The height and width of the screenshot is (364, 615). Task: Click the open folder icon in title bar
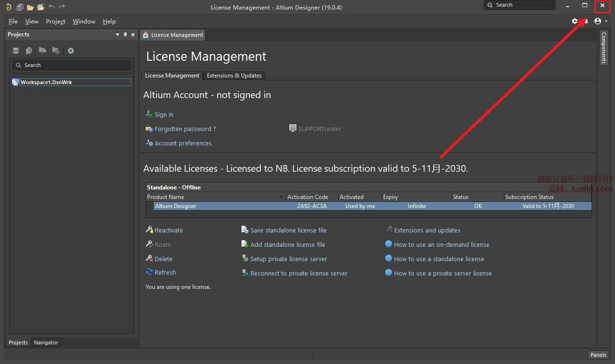[x=30, y=7]
